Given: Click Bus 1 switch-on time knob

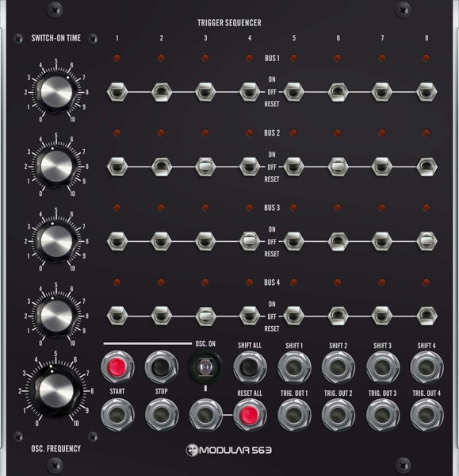Looking at the screenshot, I should click(56, 92).
